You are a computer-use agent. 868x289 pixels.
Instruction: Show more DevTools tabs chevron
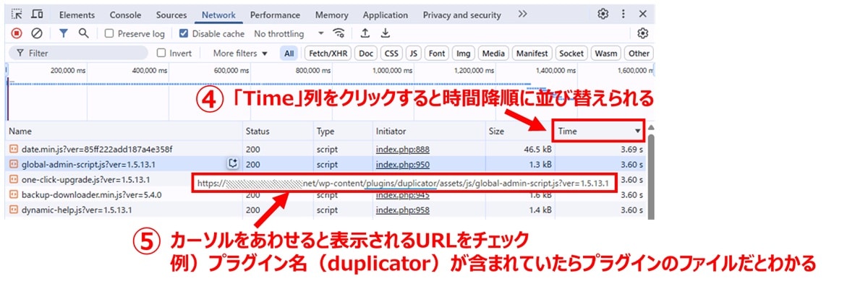tap(522, 14)
